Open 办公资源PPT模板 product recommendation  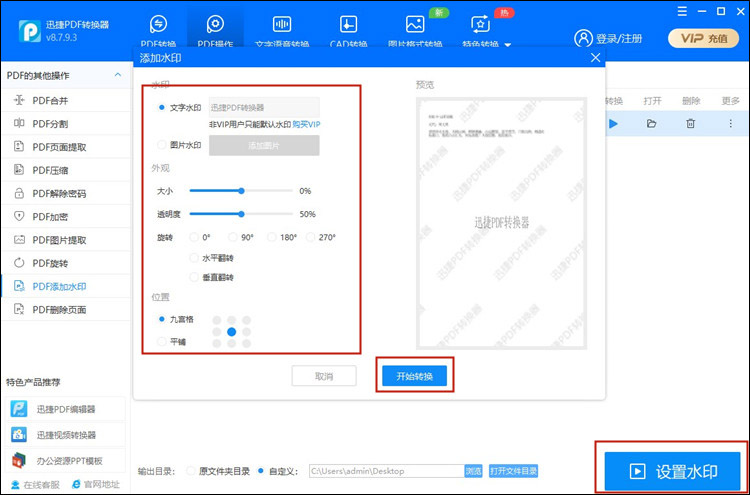(66, 461)
